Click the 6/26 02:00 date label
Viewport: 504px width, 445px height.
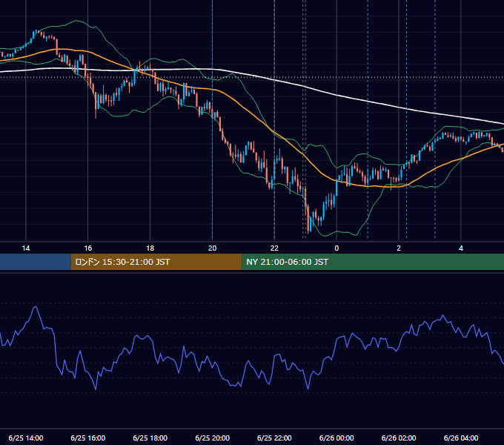[399, 438]
